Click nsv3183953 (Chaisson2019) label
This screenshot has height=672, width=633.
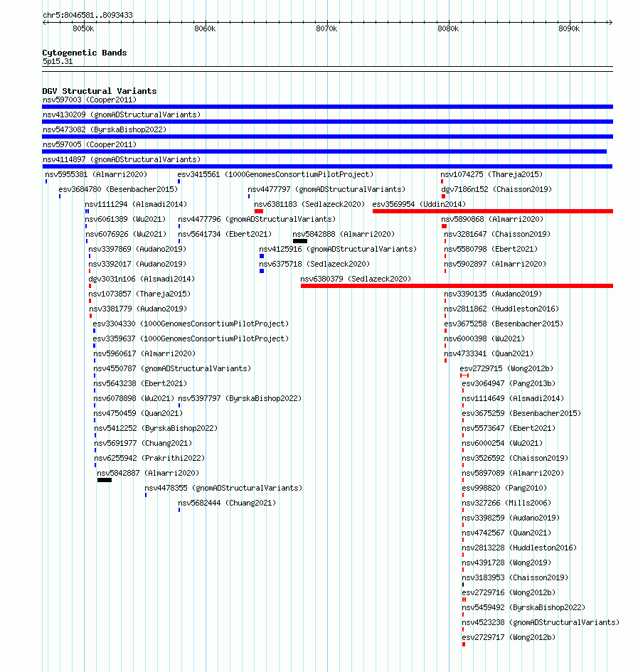click(515, 578)
